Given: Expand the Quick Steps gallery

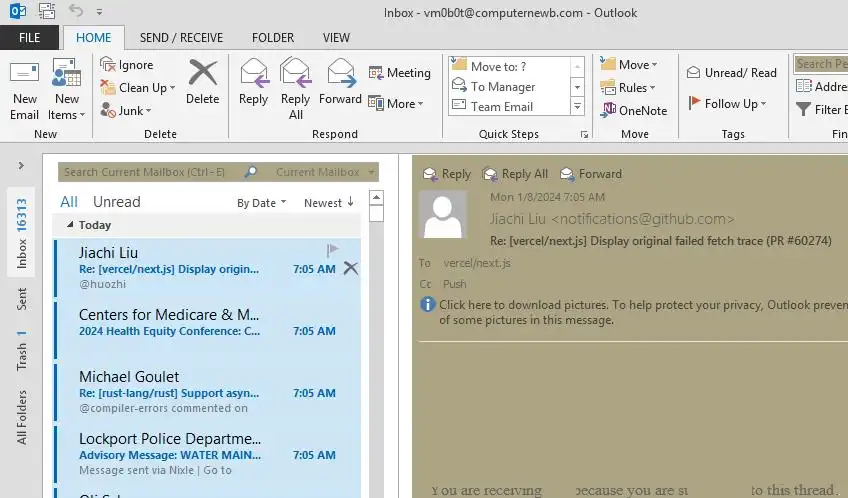Looking at the screenshot, I should 577,107.
